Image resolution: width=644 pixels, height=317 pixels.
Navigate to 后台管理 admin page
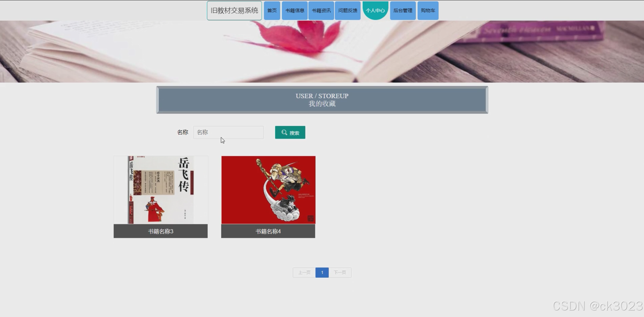pyautogui.click(x=403, y=11)
